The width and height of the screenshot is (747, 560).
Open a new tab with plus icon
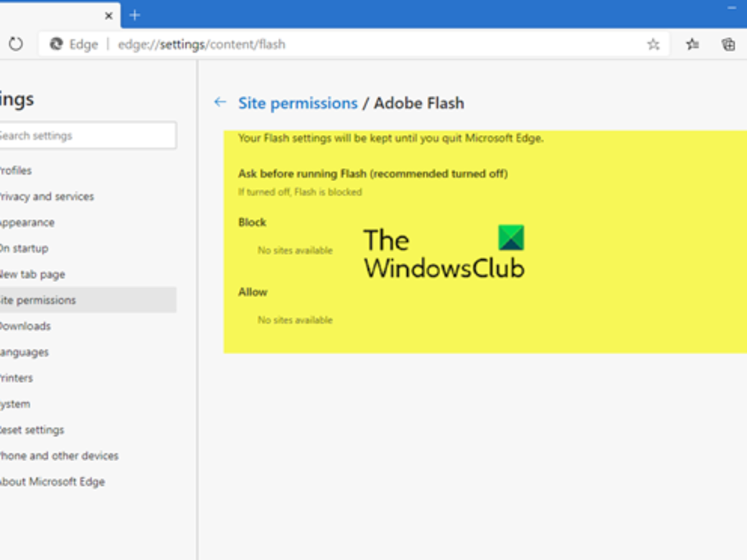click(135, 15)
